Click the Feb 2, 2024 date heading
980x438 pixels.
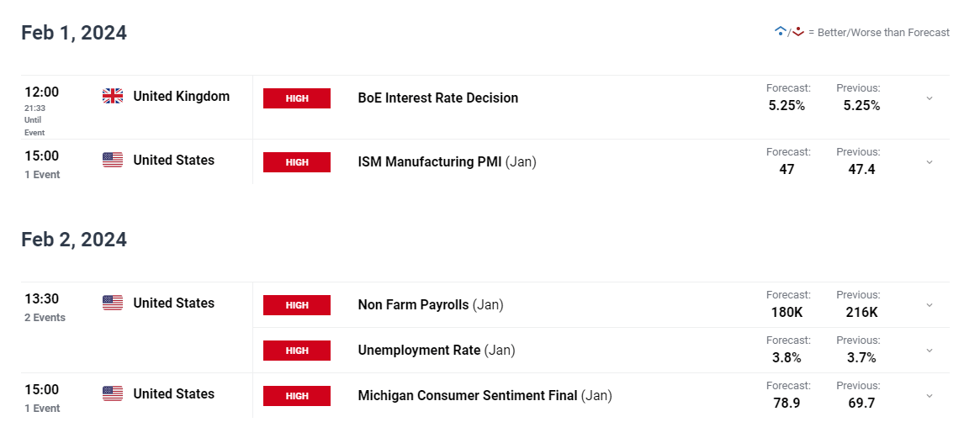pos(74,240)
